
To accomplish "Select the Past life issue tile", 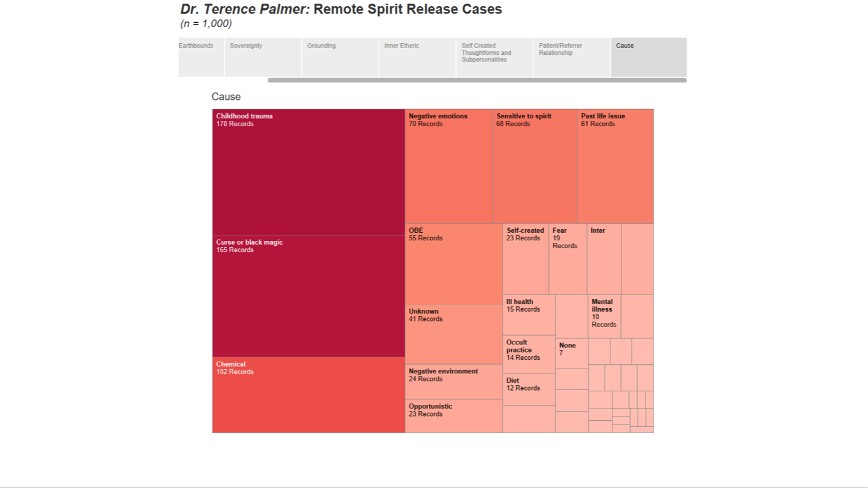I will (615, 166).
